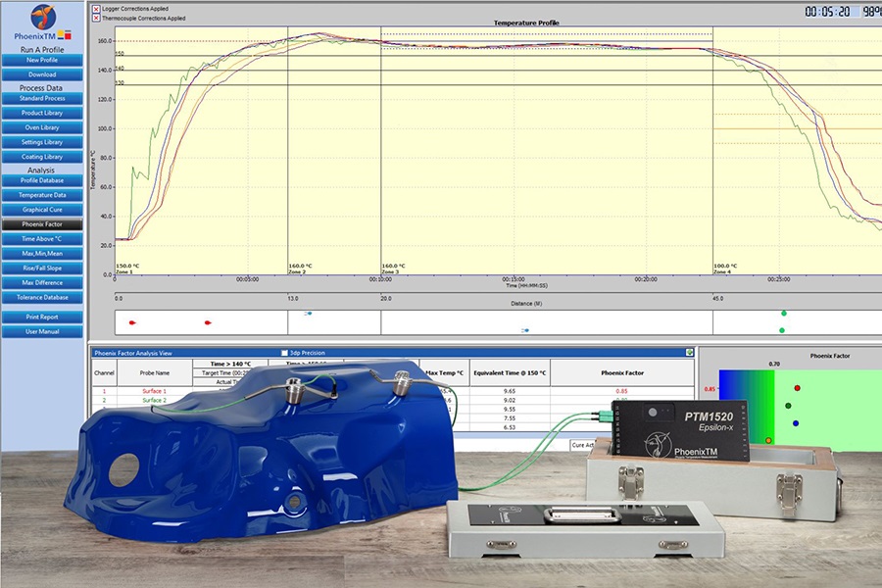Click the Equivalent Time @ 150 °C header
This screenshot has height=588, width=882.
pyautogui.click(x=510, y=372)
